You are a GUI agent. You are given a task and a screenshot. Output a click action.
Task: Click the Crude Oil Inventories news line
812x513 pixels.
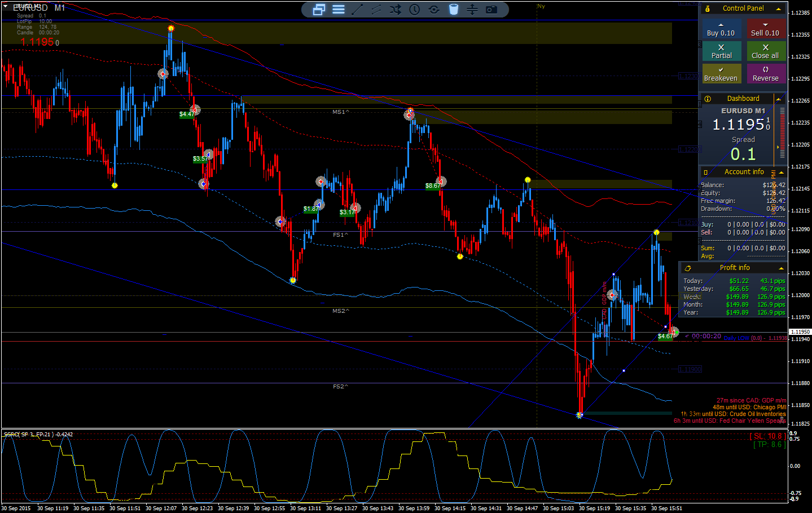pyautogui.click(x=733, y=414)
